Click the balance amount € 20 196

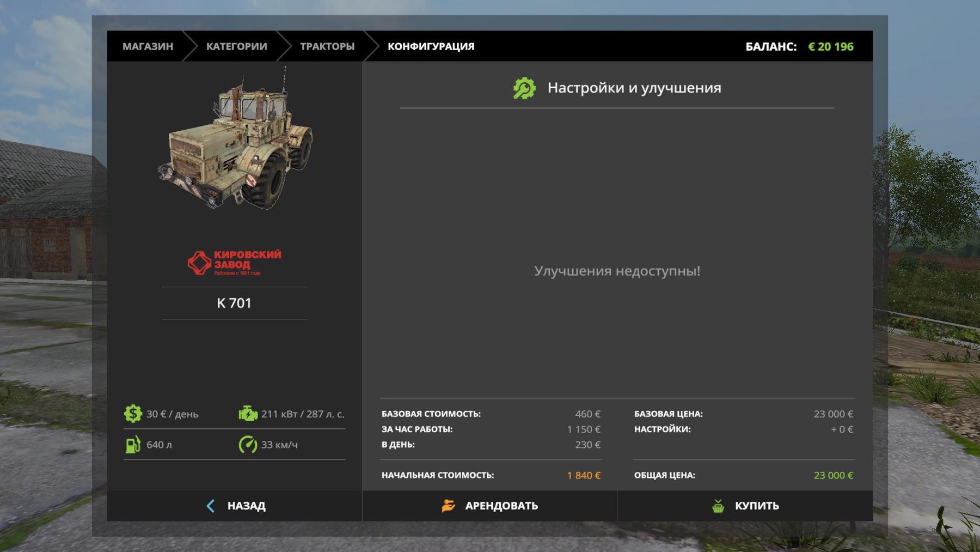830,46
